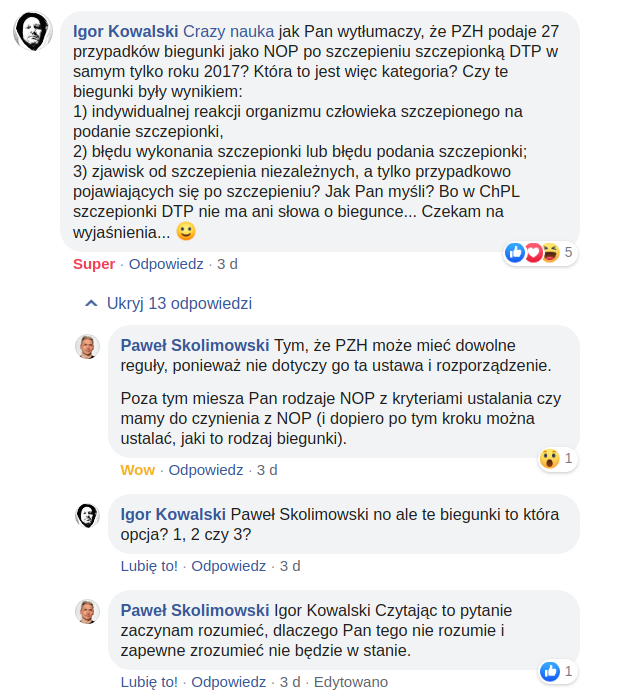
Task: View edit history via the Edytowano label
Action: tap(351, 682)
